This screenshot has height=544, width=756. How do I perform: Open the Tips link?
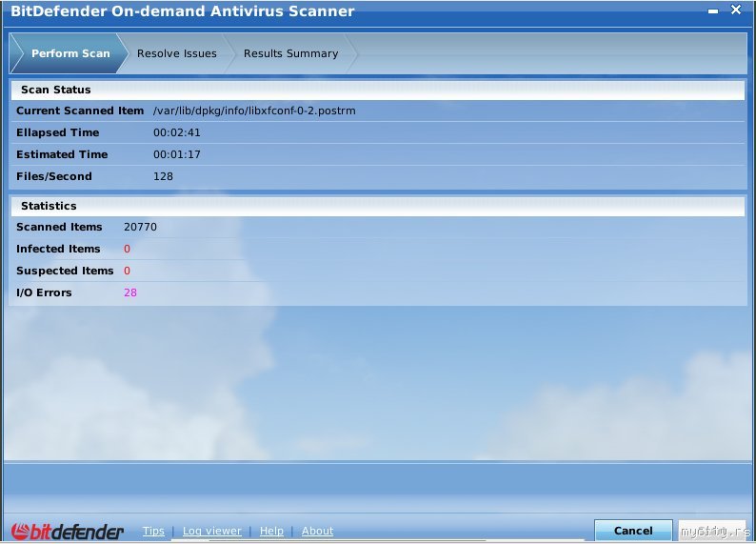(153, 531)
